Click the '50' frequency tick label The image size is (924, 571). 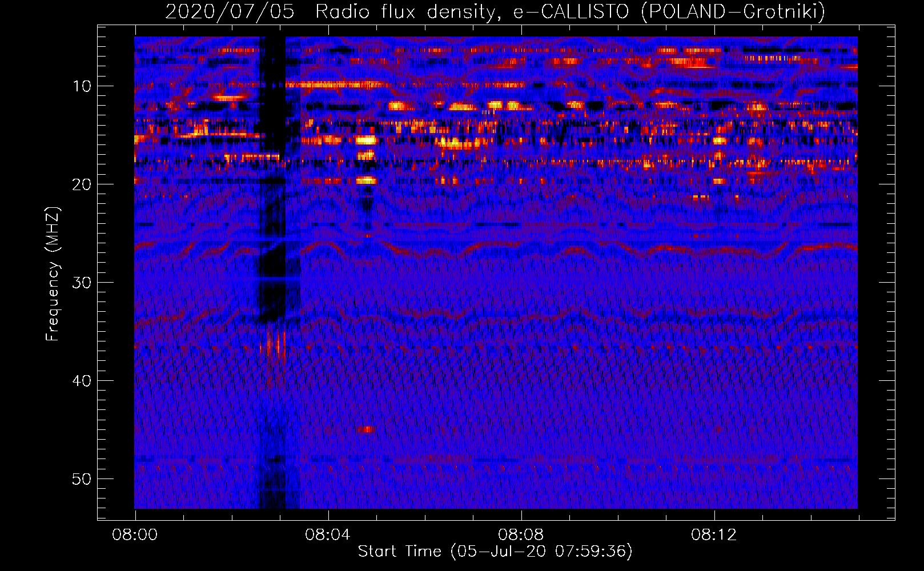click(x=82, y=479)
